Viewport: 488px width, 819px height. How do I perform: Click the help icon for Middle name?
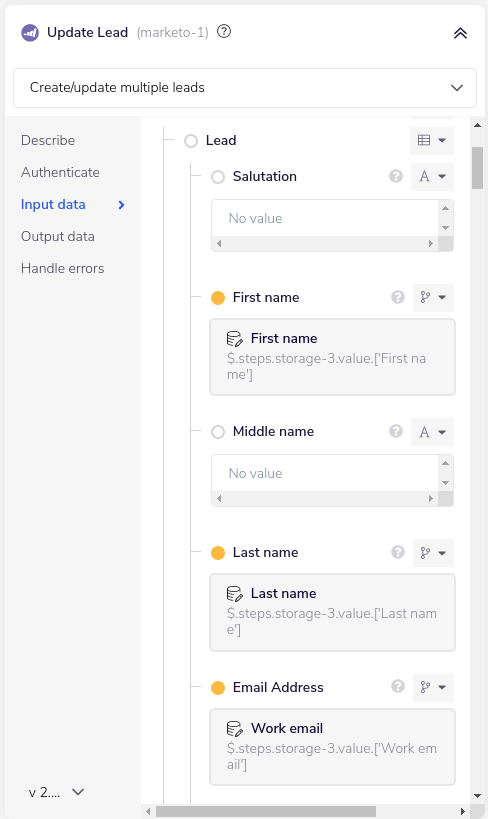396,431
